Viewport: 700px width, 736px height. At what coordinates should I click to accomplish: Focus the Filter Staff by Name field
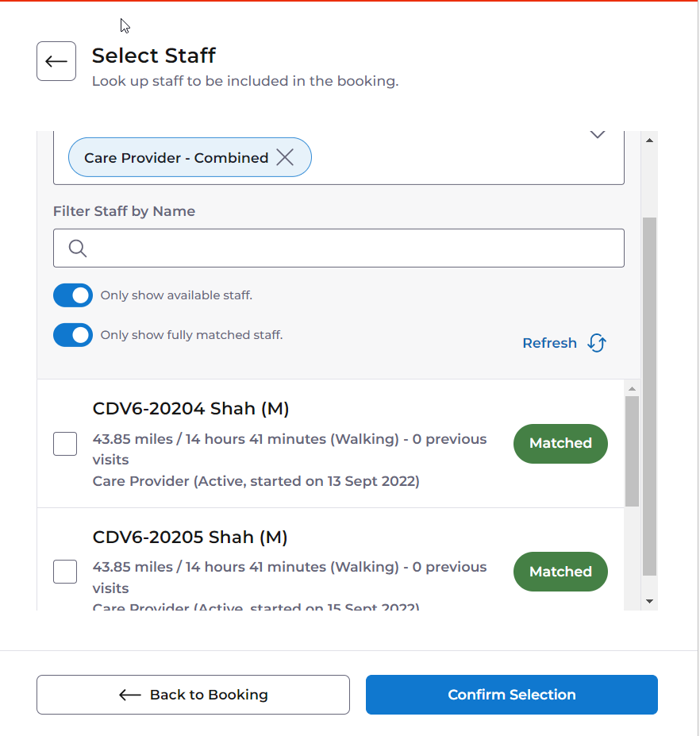(x=339, y=248)
